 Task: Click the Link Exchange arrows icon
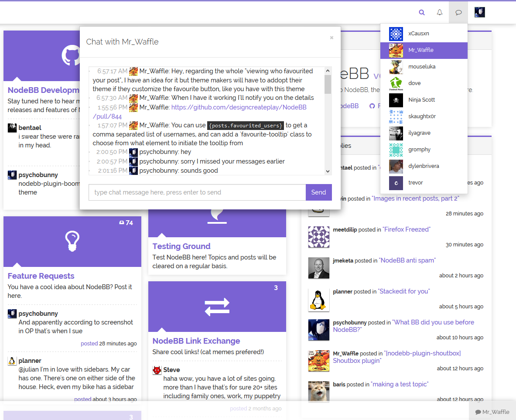point(217,307)
